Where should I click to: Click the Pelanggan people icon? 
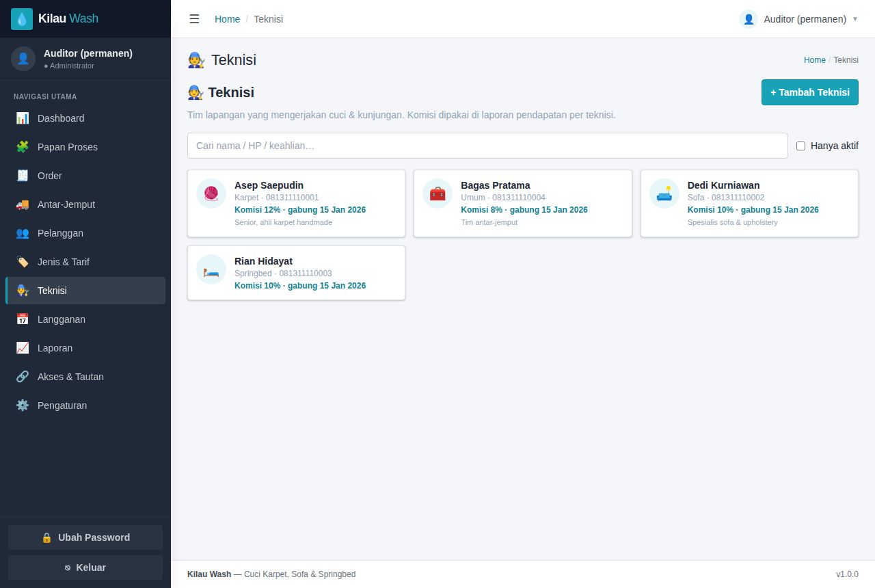click(23, 233)
